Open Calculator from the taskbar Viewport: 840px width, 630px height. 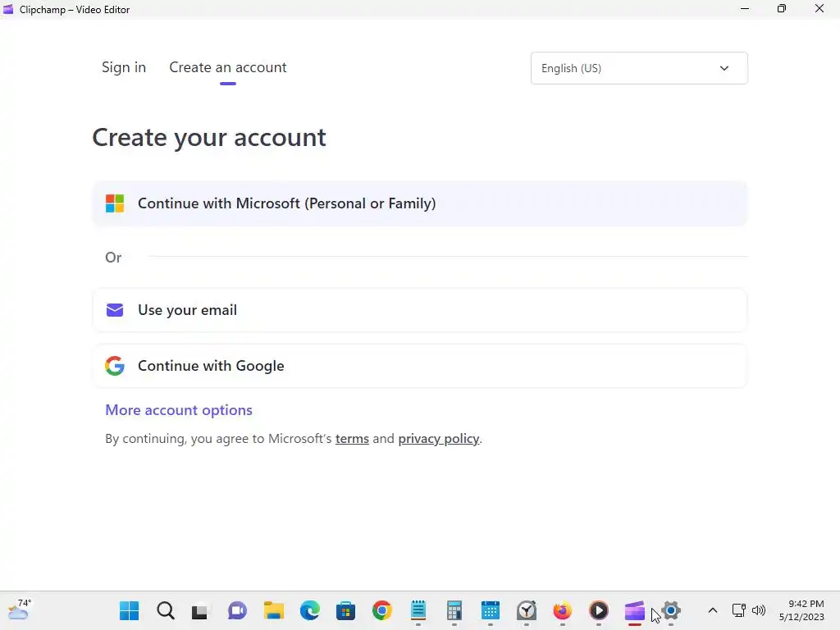pos(454,610)
